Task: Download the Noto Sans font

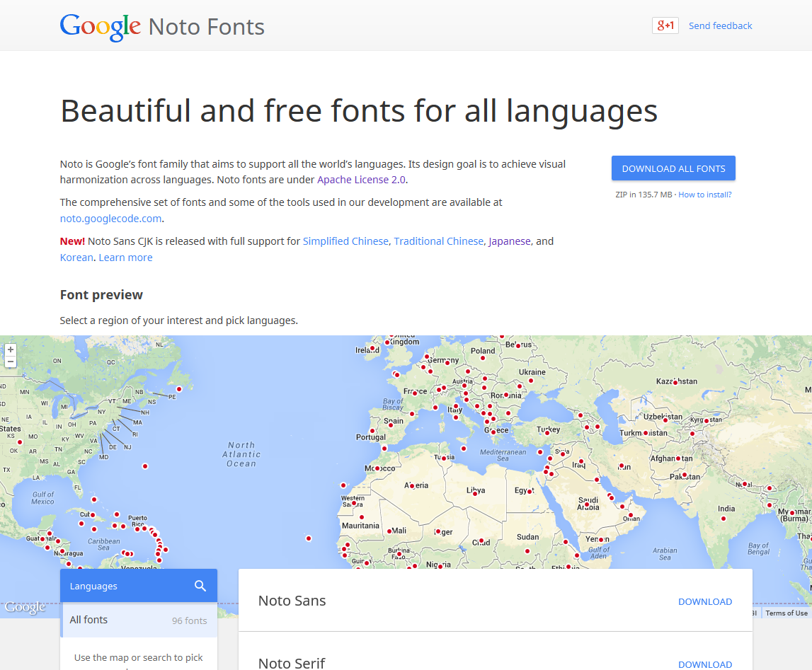Action: [x=705, y=601]
